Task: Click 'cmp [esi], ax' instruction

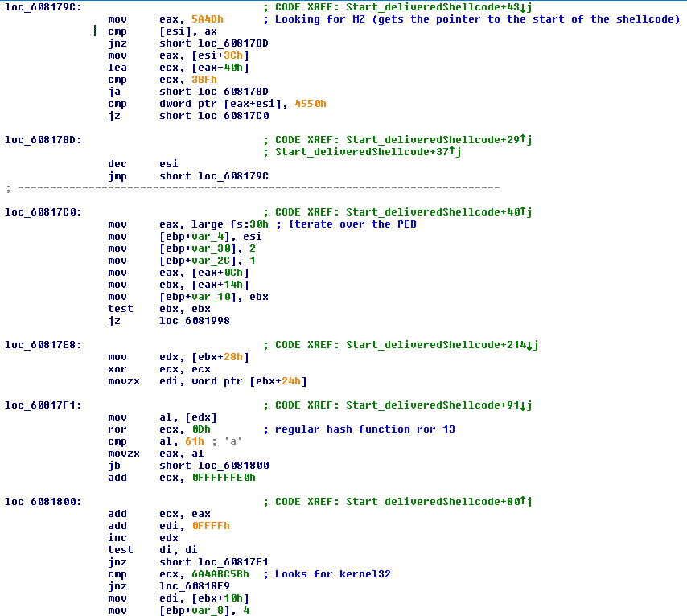Action: pos(162,31)
